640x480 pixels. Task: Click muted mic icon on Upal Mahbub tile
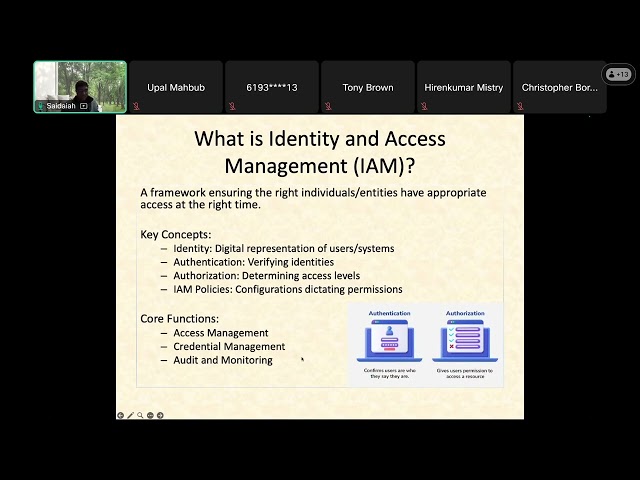[x=136, y=106]
